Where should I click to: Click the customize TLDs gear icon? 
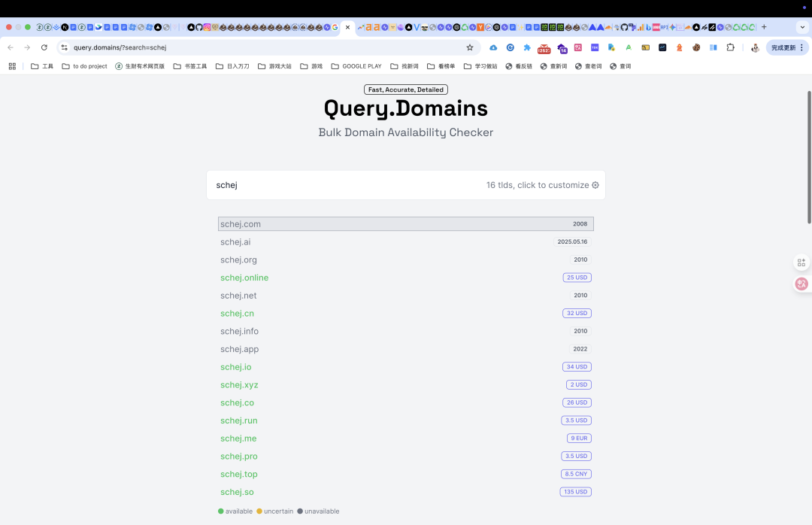point(595,185)
